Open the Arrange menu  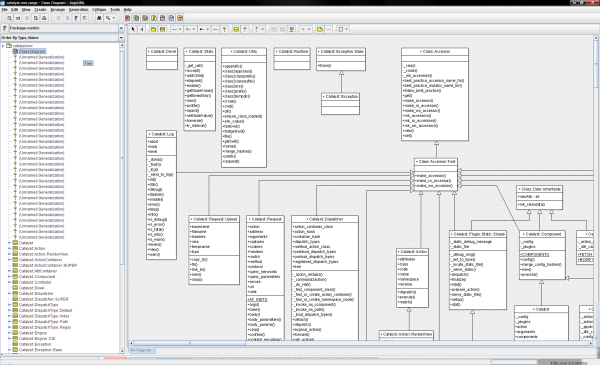click(x=57, y=10)
